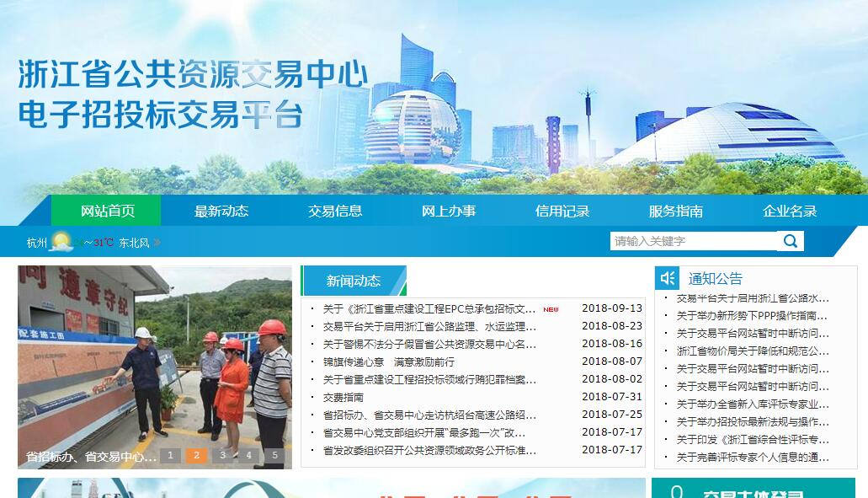The width and height of the screenshot is (868, 498).
Task: Click the date 2018-08-23
Action: (x=612, y=326)
